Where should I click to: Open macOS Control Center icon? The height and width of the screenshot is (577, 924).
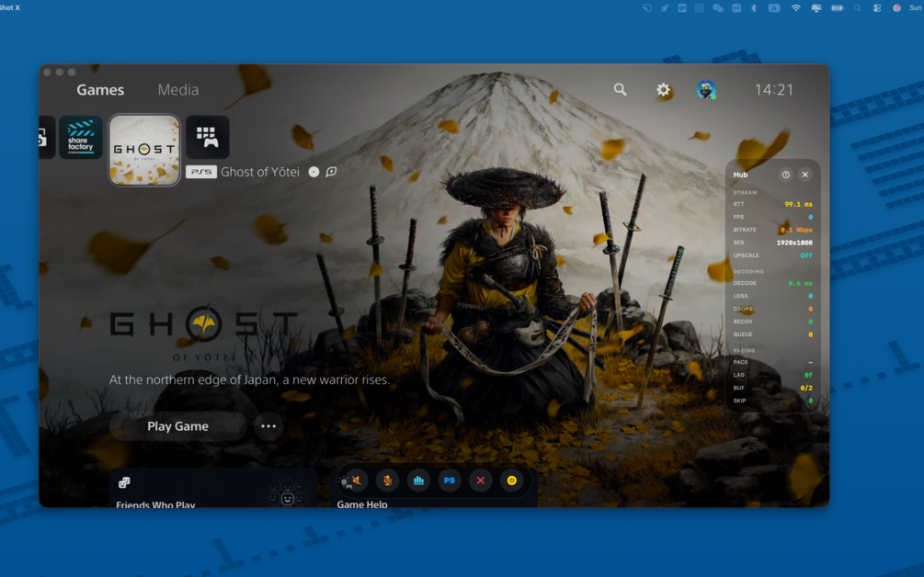[x=877, y=8]
